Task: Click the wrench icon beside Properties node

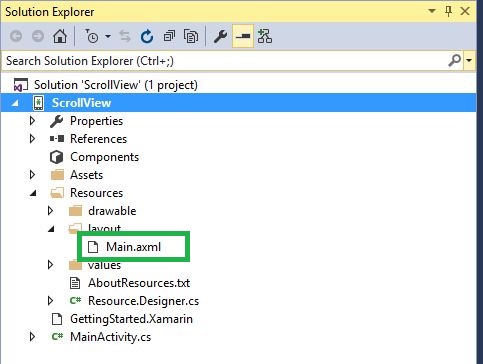Action: (x=56, y=121)
